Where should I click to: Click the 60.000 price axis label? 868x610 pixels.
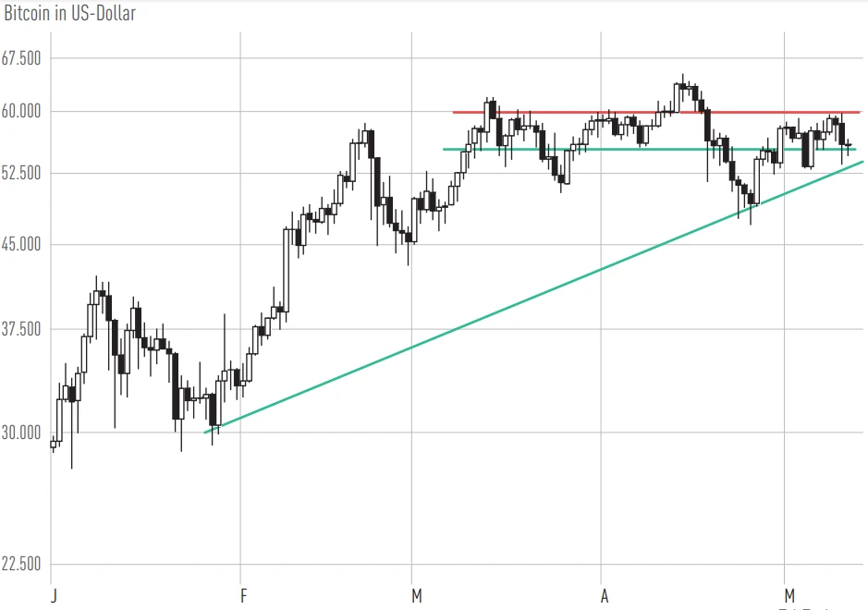(22, 112)
